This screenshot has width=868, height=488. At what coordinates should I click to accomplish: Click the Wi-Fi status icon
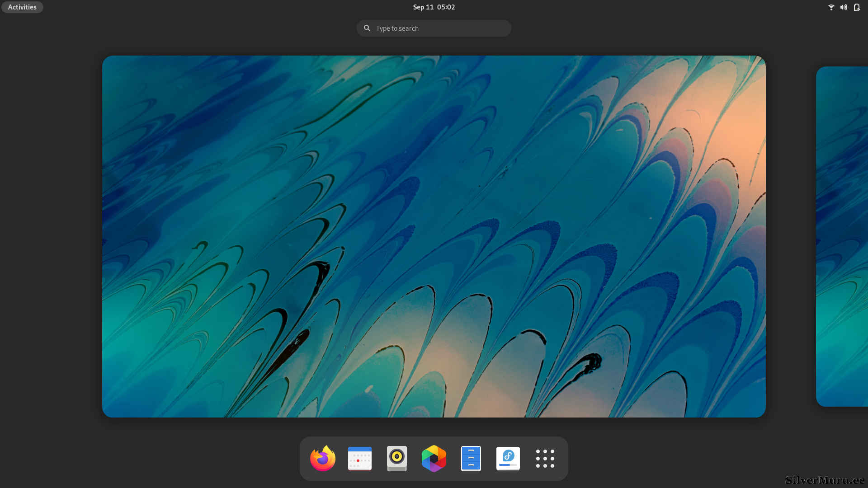831,7
